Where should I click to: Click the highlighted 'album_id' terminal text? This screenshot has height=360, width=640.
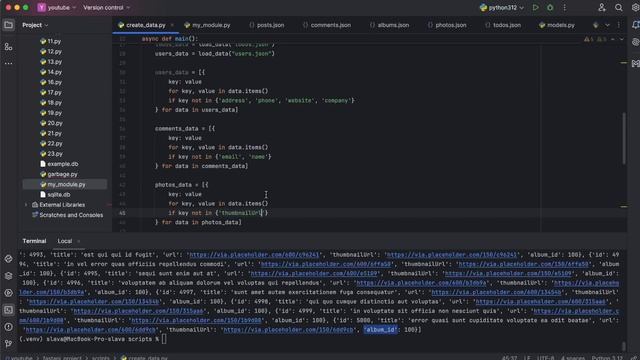coord(380,329)
